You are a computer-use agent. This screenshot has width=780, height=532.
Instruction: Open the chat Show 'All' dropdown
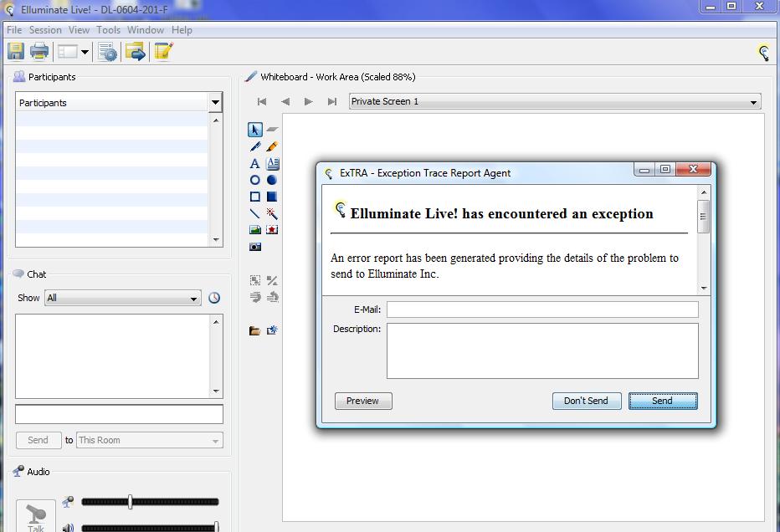point(123,299)
